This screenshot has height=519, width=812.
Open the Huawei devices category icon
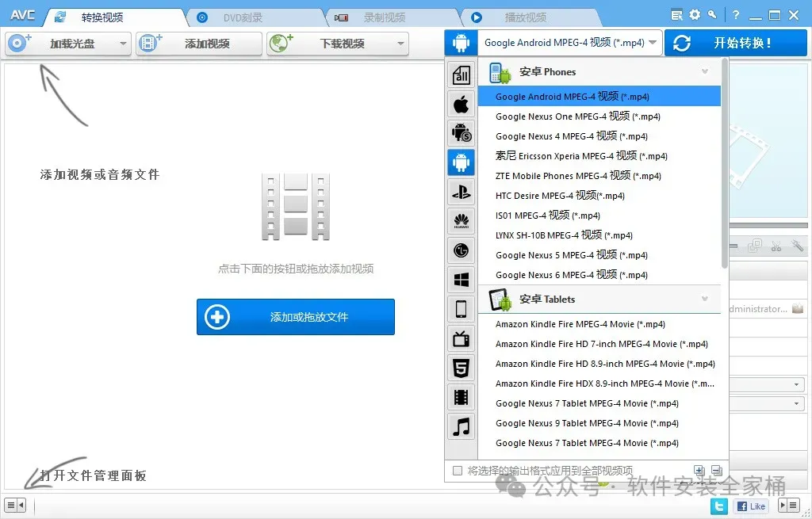(461, 222)
